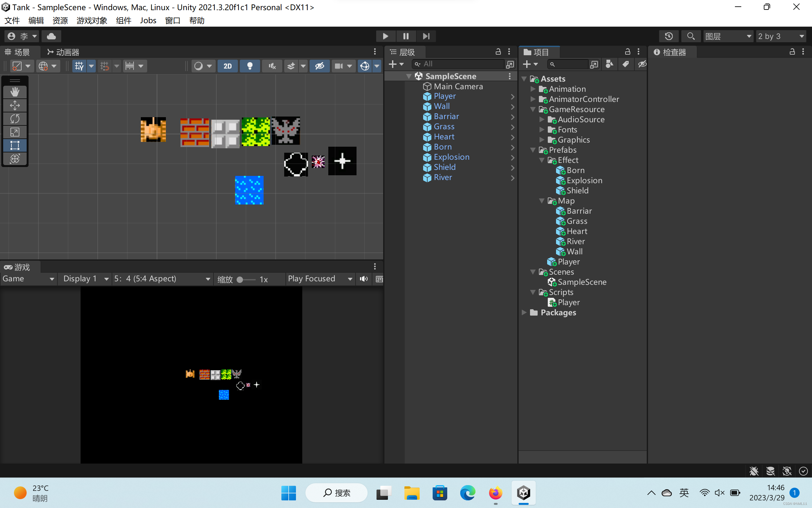
Task: Switch to the 动画器 tab
Action: pos(63,52)
